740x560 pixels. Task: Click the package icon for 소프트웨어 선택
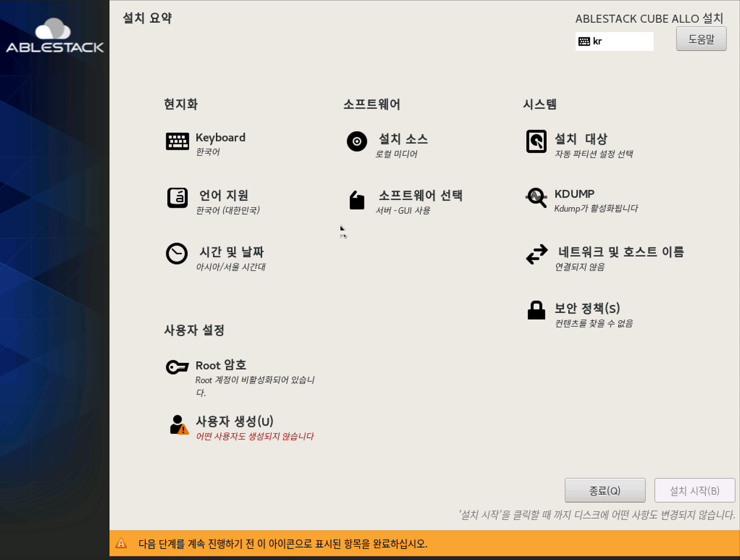(x=357, y=200)
